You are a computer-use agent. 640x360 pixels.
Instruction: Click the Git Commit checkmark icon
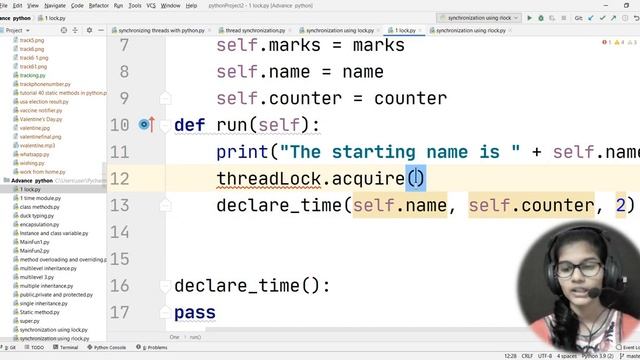point(602,18)
